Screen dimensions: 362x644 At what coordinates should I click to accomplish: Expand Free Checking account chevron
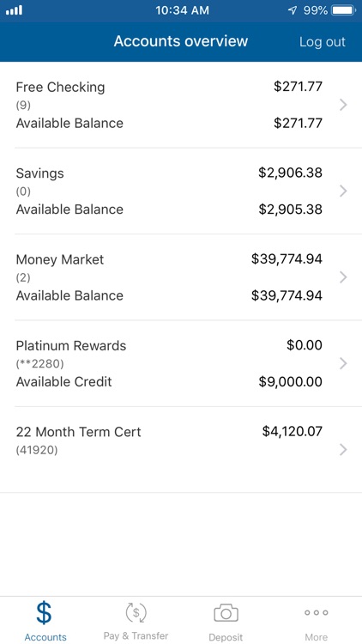pyautogui.click(x=343, y=105)
